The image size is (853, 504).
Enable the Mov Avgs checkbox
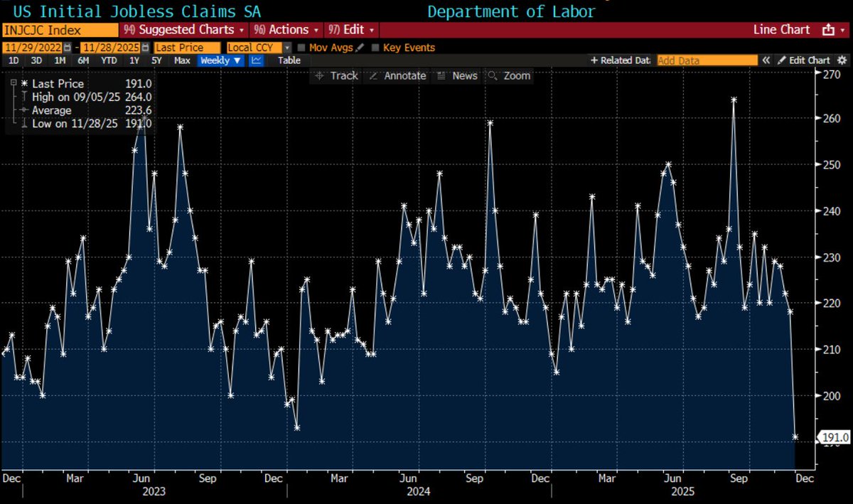(x=301, y=47)
